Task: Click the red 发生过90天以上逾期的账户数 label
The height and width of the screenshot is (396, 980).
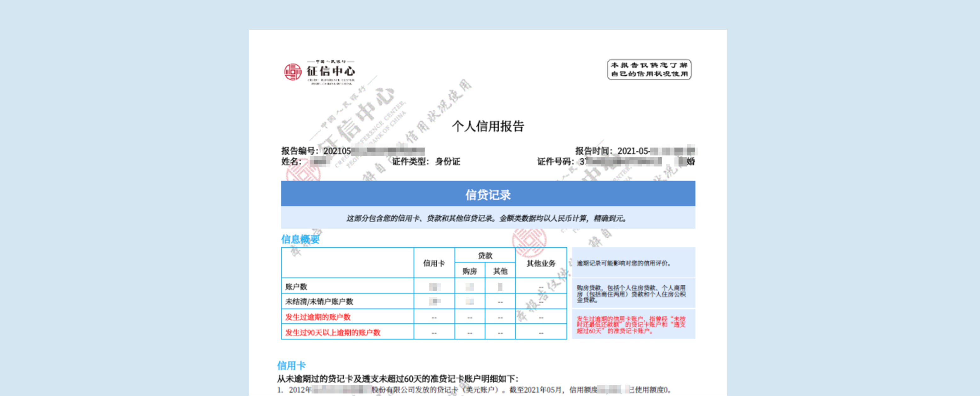Action: (333, 332)
